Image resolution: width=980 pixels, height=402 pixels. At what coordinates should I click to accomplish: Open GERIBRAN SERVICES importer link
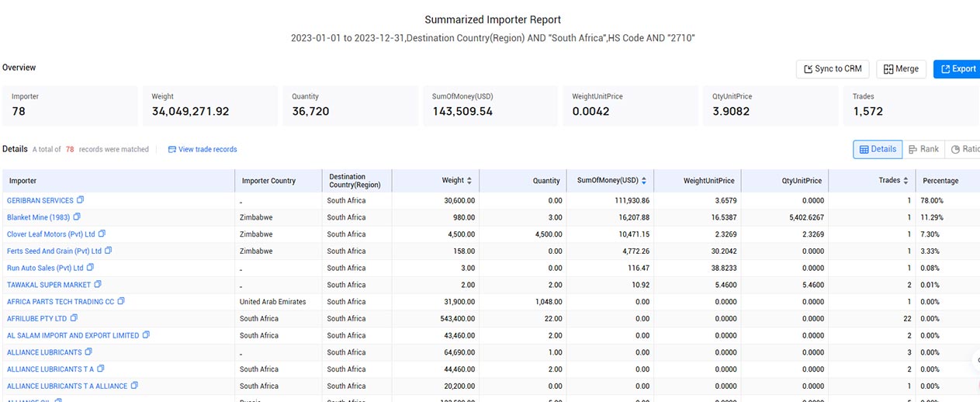40,200
